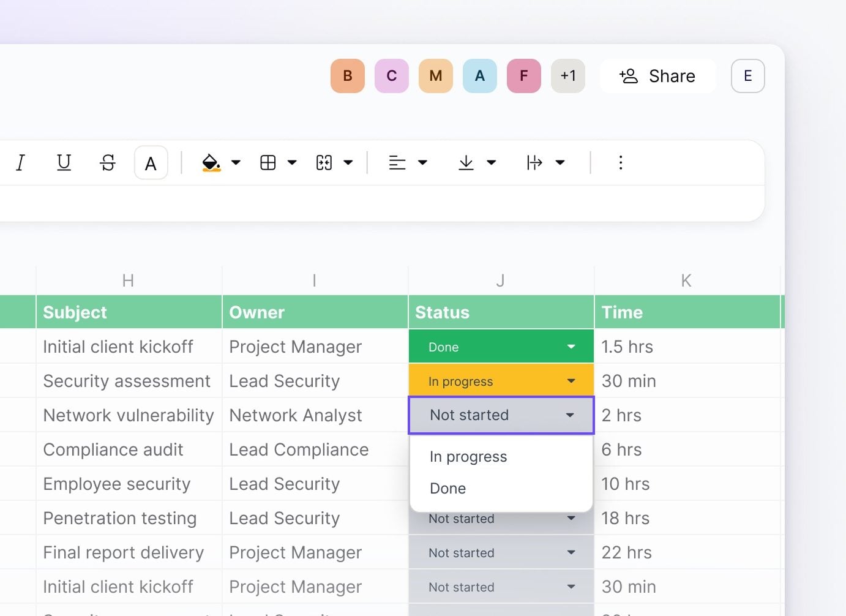Open the horizontal align dropdown arrow
Viewport: 846px width, 616px height.
click(424, 162)
